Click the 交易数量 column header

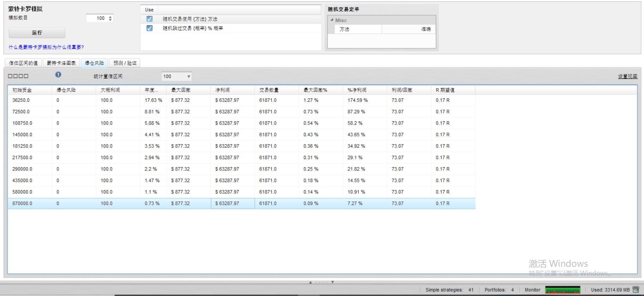pos(277,90)
